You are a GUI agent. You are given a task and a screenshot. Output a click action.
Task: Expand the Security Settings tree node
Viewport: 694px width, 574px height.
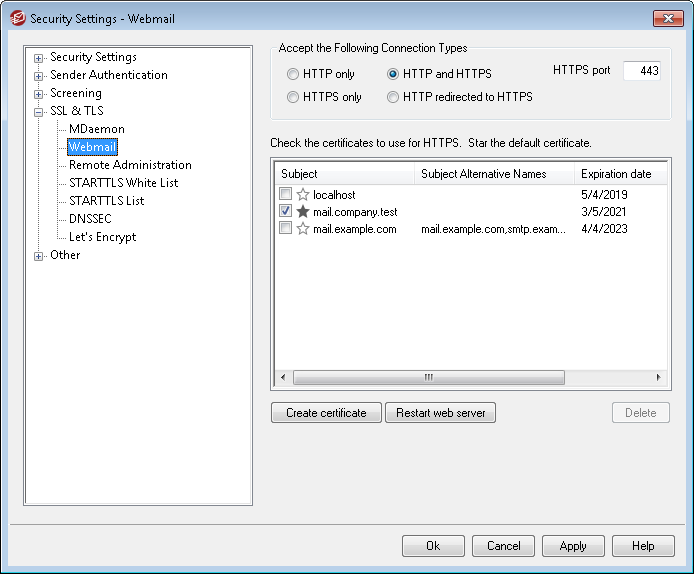click(39, 58)
